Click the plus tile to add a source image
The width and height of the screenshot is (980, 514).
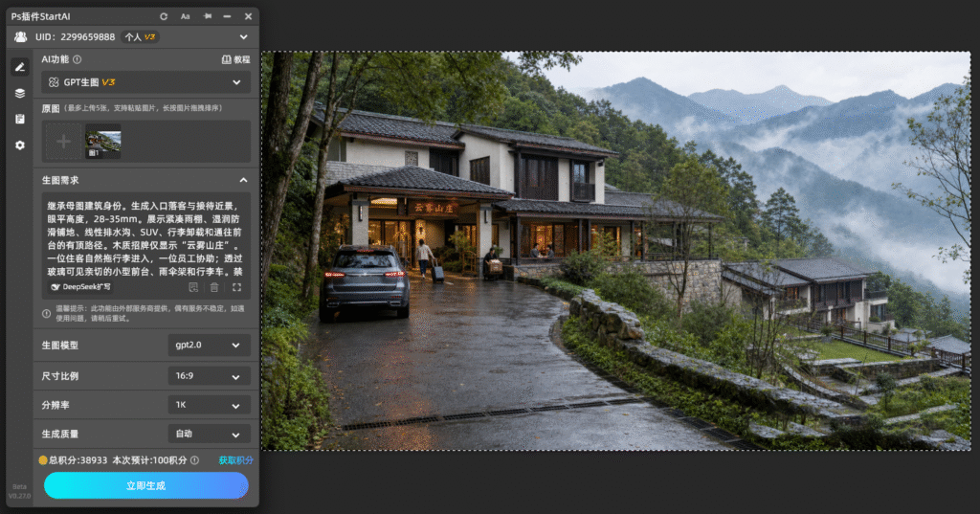click(x=64, y=142)
